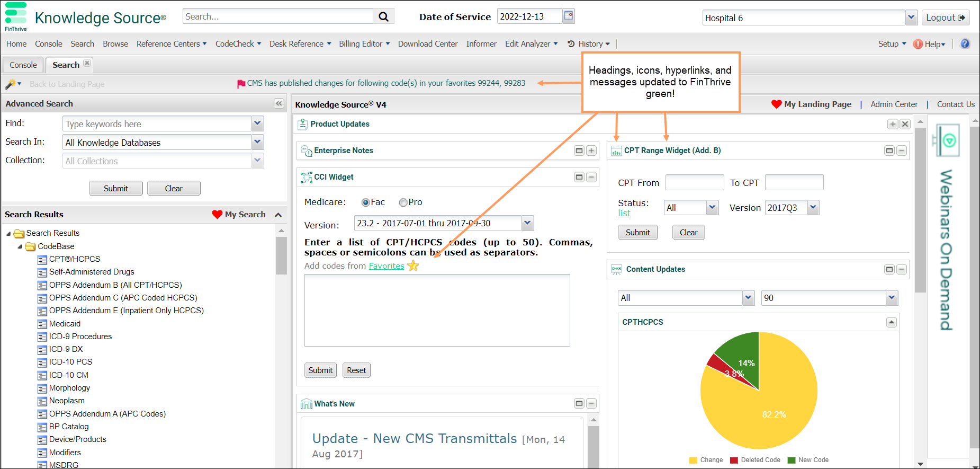This screenshot has height=469, width=980.
Task: Click the Logout button
Action: point(945,17)
